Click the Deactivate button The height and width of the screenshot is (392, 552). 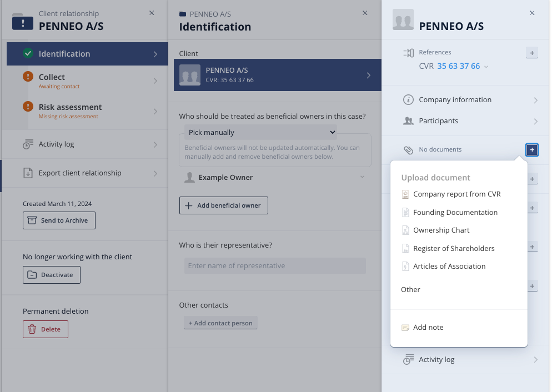pos(52,275)
